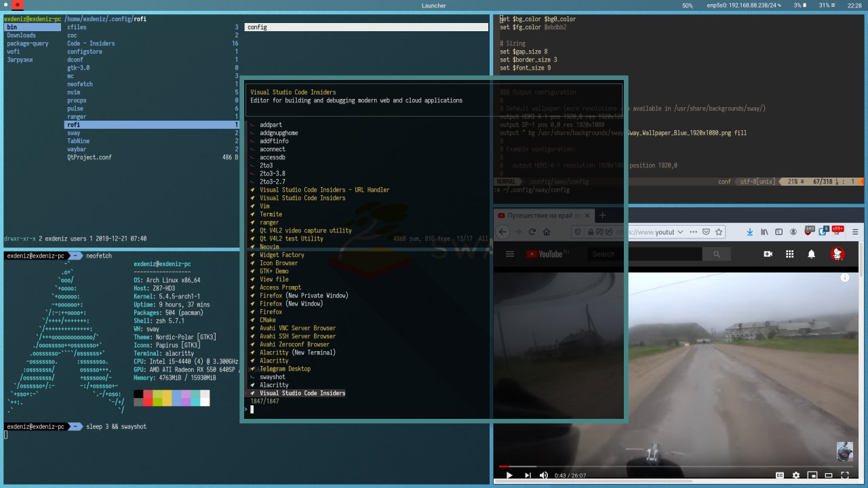
Task: Open YouTube guide hamburger menu
Action: pyautogui.click(x=510, y=254)
